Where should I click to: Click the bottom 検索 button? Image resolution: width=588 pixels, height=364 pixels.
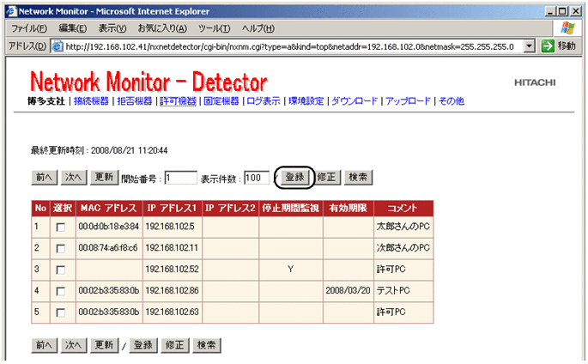point(207,345)
